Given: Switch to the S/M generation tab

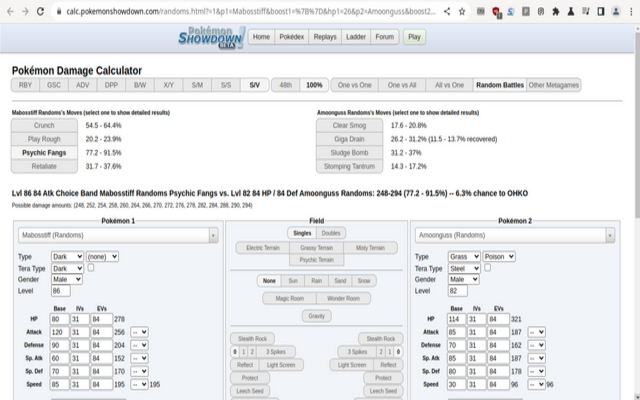Looking at the screenshot, I should [196, 86].
